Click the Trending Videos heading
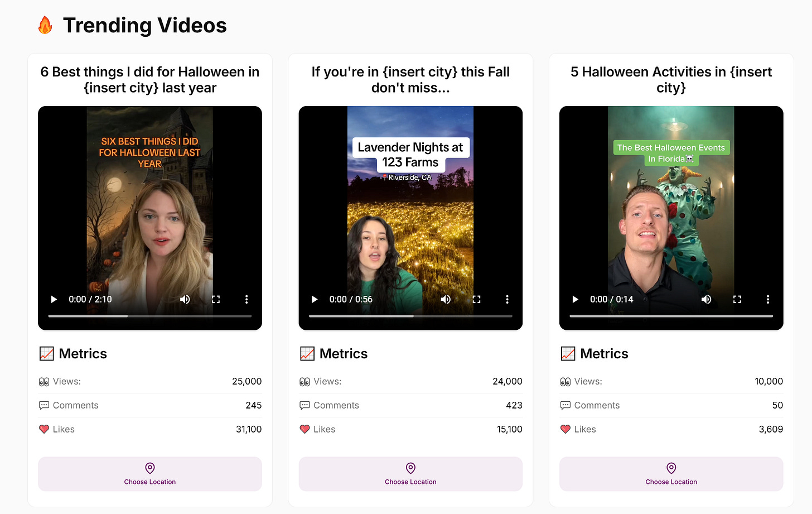 pos(145,25)
